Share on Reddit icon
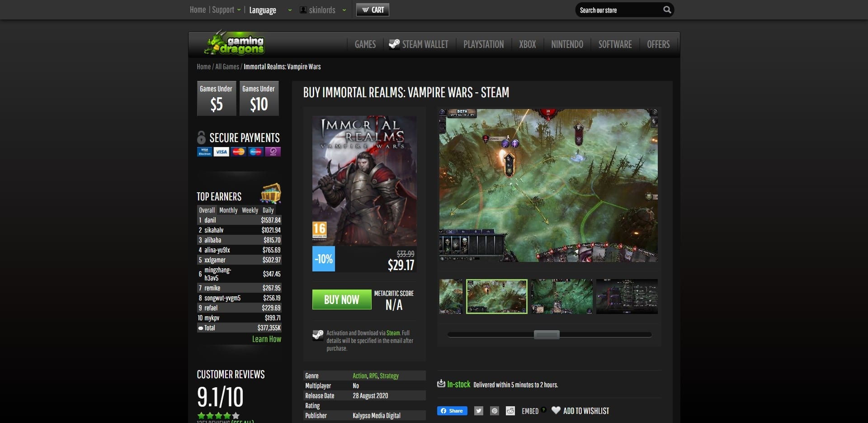The width and height of the screenshot is (868, 423). tap(510, 411)
